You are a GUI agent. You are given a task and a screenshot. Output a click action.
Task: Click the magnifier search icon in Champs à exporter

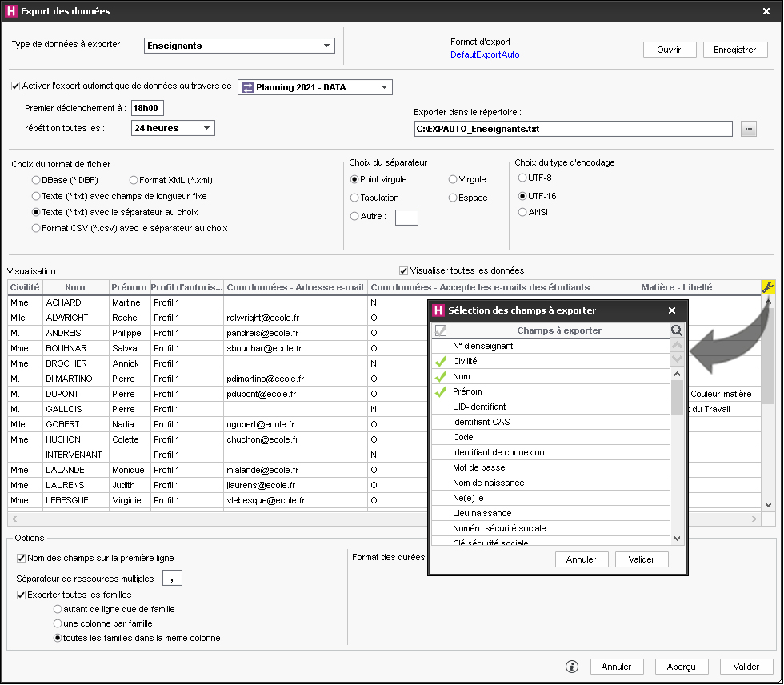(x=676, y=330)
